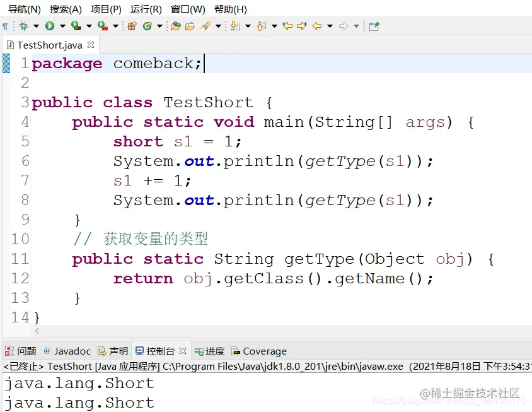Open the 项目(P) menu
532x412 pixels.
point(106,9)
